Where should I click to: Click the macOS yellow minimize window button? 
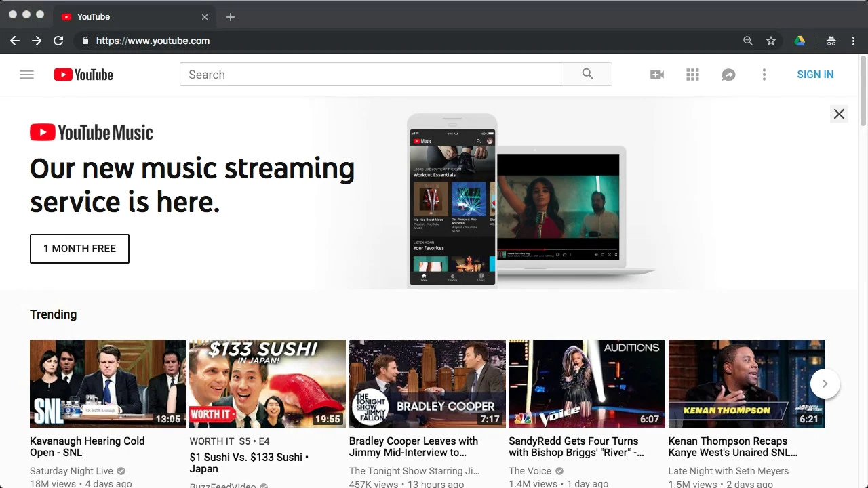pos(26,14)
